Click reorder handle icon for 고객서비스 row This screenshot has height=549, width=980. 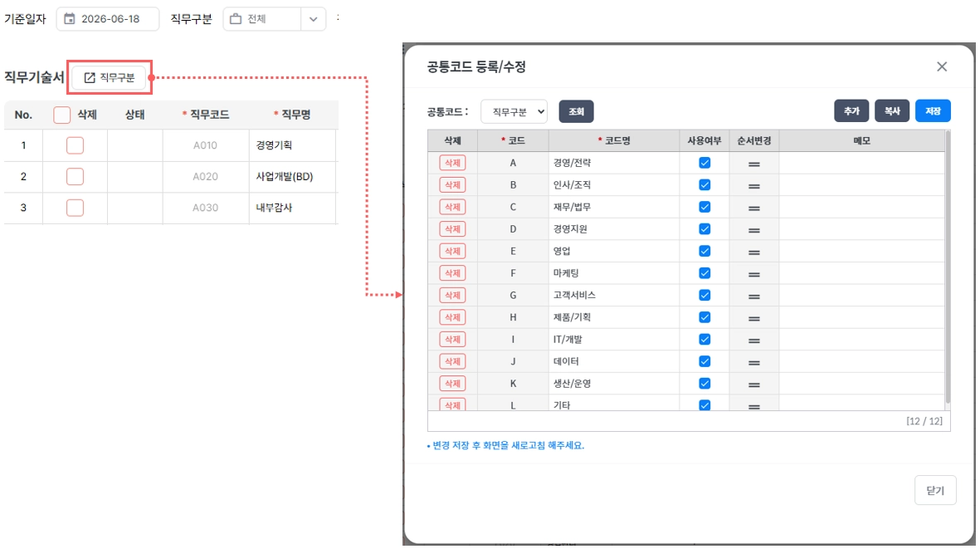[753, 296]
